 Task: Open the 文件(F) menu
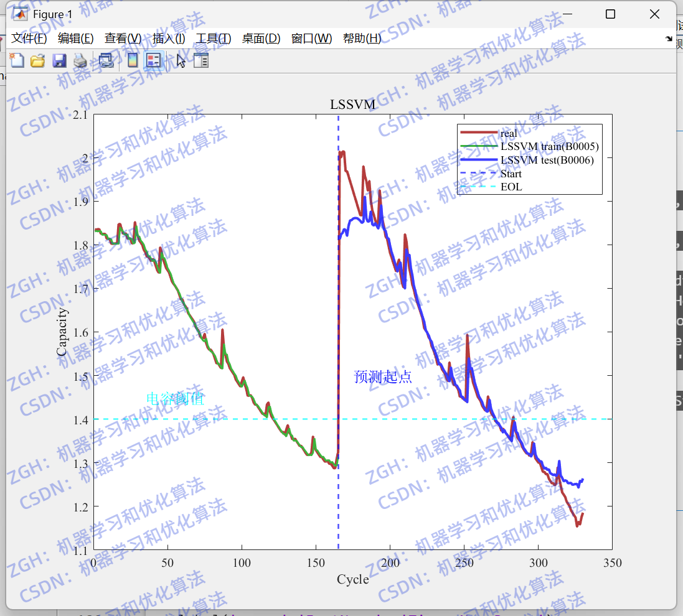[29, 39]
